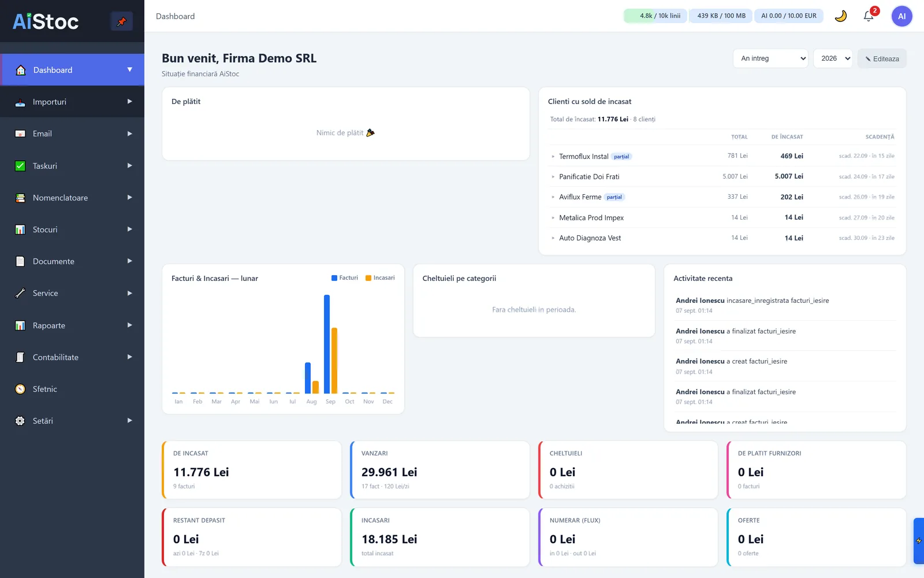Click the AiStoc logo
Screen dimensions: 924x578
click(x=46, y=21)
